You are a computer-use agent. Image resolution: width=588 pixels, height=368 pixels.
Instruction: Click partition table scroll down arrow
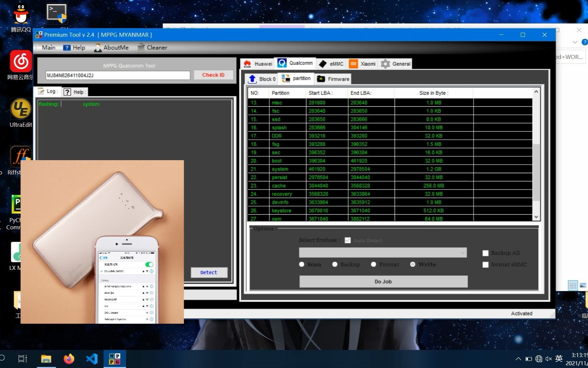tap(536, 217)
